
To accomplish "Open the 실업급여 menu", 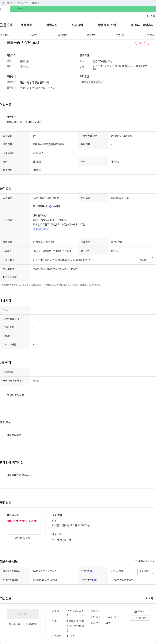I will click(x=77, y=25).
